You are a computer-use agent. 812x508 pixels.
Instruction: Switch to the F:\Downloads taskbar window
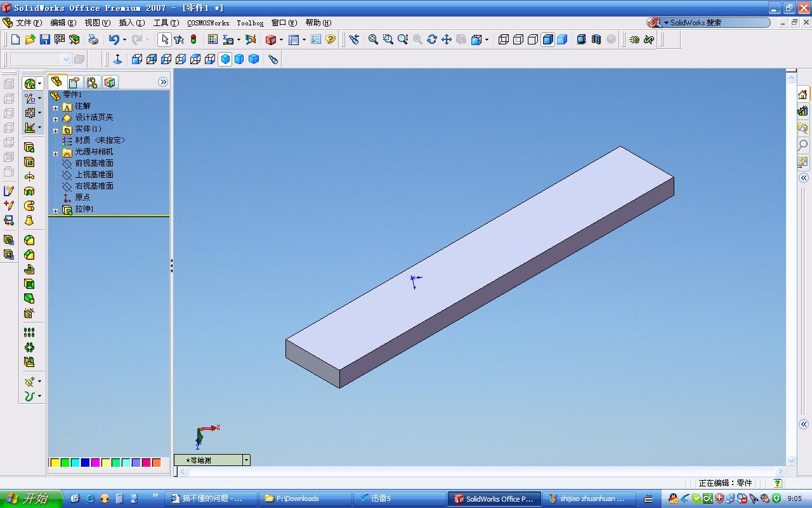point(306,498)
